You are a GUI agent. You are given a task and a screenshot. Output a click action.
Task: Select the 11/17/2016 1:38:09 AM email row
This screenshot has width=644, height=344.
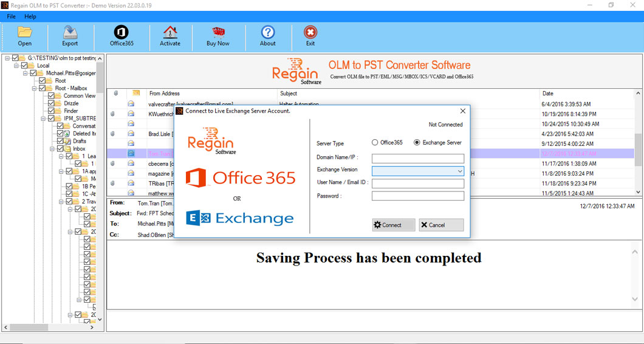371,163
